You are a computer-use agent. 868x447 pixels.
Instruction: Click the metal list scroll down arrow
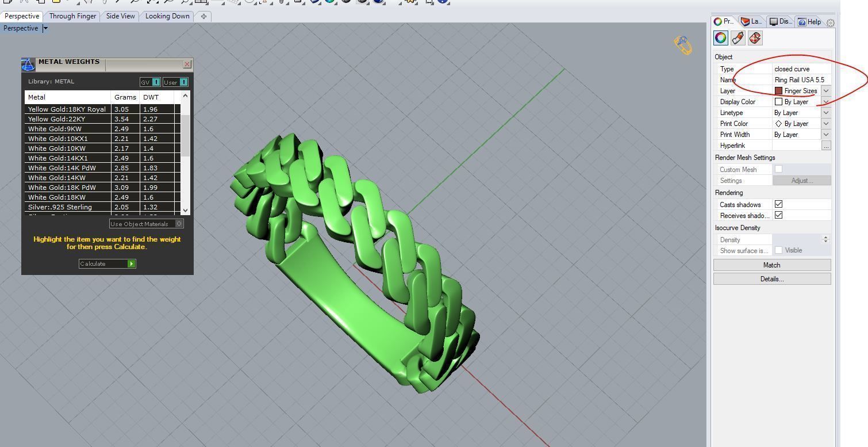click(185, 210)
